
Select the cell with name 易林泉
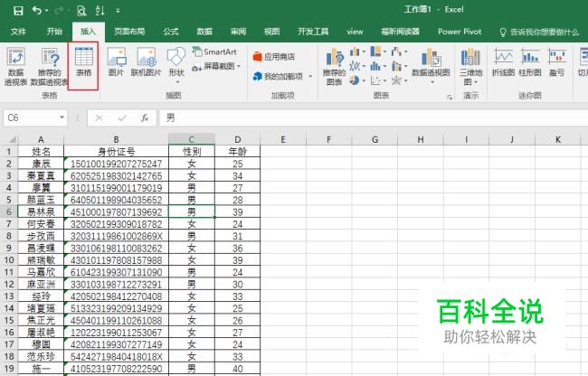pyautogui.click(x=41, y=212)
